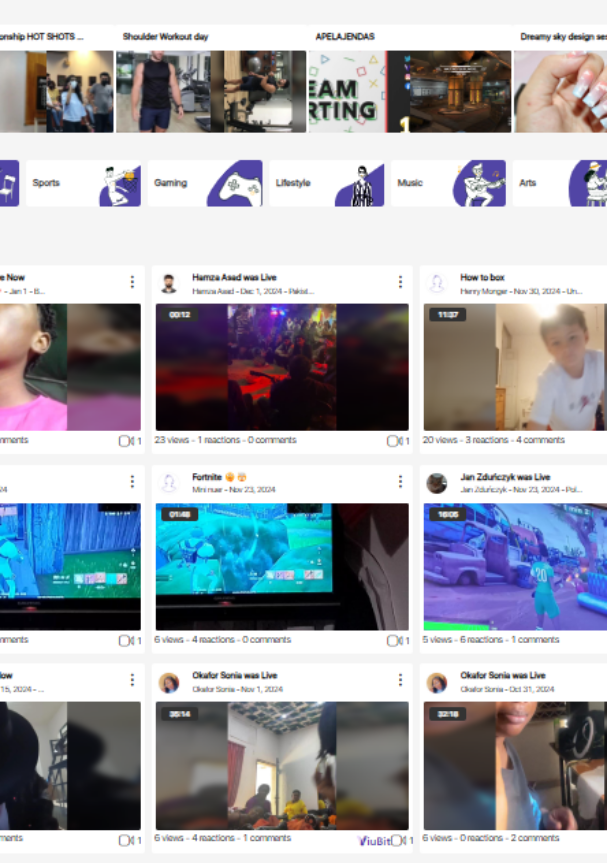Open the EAM RTING graphic thumbnail
This screenshot has width=607, height=863.
347,91
